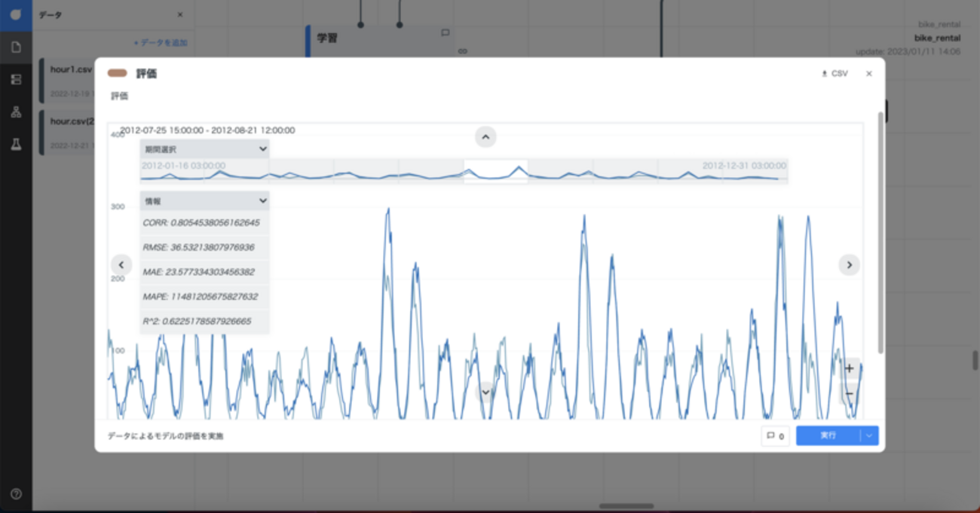Screen dimensions: 980x513
Task: Expand 情報 dropdown
Action: click(x=204, y=201)
